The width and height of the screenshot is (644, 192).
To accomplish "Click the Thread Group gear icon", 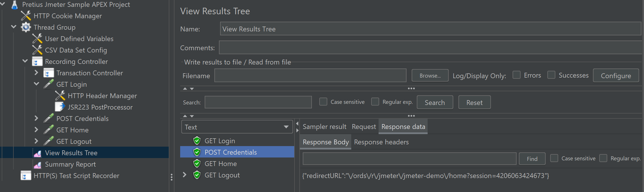I will (26, 27).
